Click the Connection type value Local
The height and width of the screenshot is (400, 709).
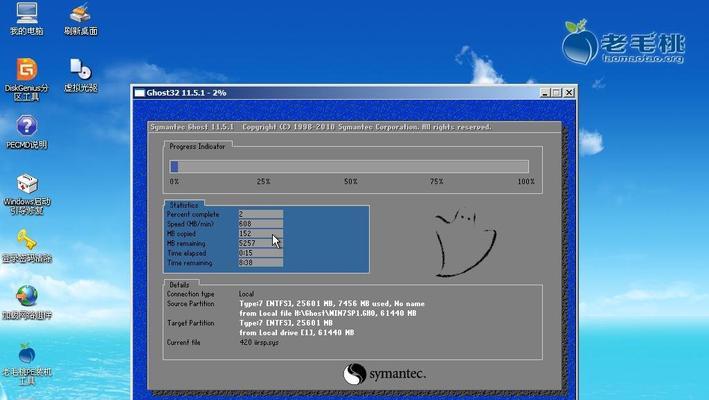(246, 294)
